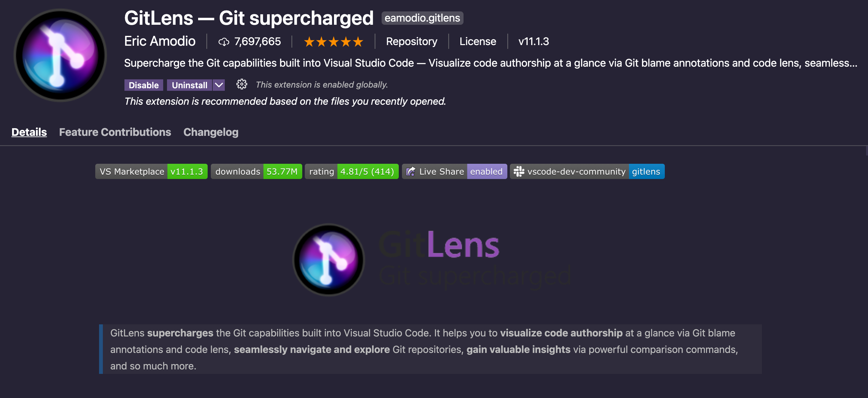Screen dimensions: 868x398
Task: Open the Manage gear icon
Action: point(242,84)
